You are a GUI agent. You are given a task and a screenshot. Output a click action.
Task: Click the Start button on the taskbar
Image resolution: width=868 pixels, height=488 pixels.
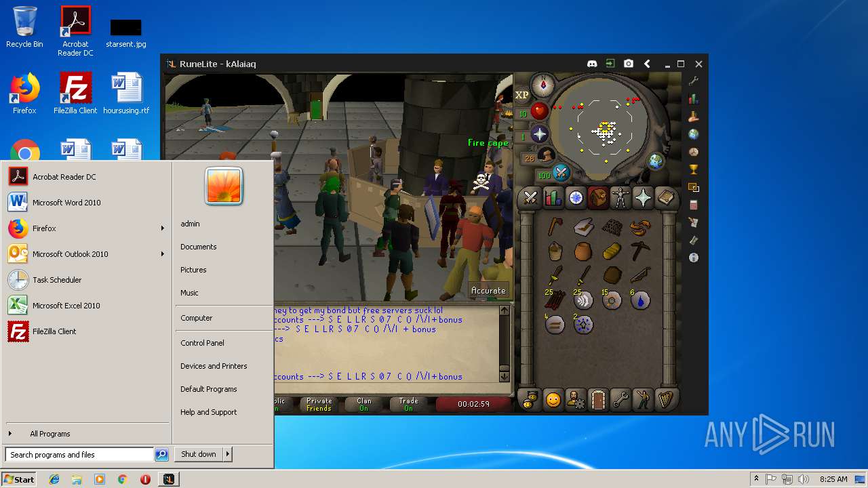tap(19, 479)
